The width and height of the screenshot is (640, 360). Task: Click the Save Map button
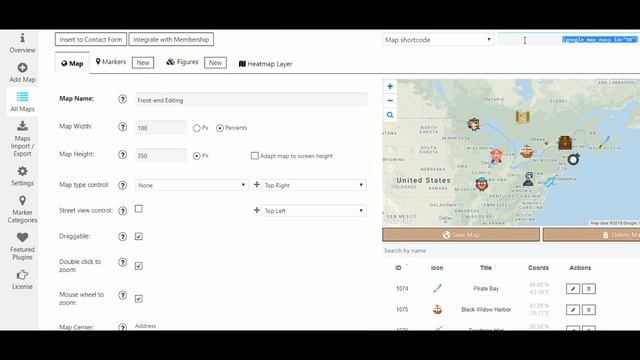point(461,235)
